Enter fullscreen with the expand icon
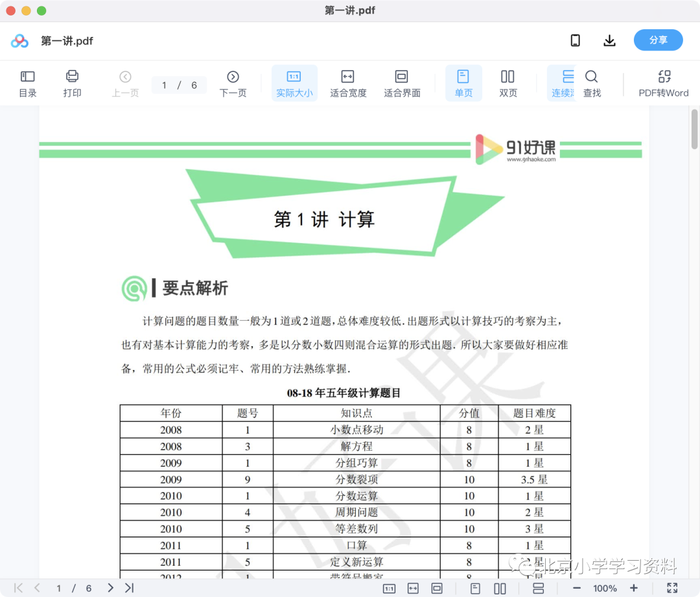This screenshot has width=700, height=597. point(672,588)
